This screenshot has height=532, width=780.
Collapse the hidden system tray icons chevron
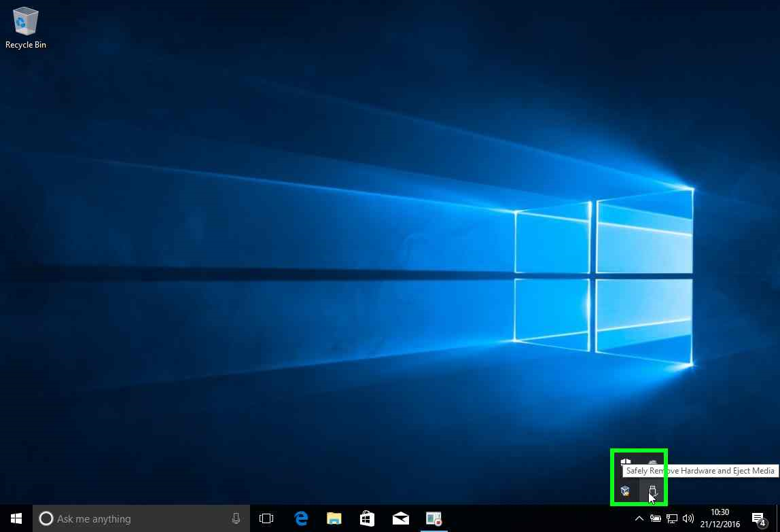tap(639, 518)
